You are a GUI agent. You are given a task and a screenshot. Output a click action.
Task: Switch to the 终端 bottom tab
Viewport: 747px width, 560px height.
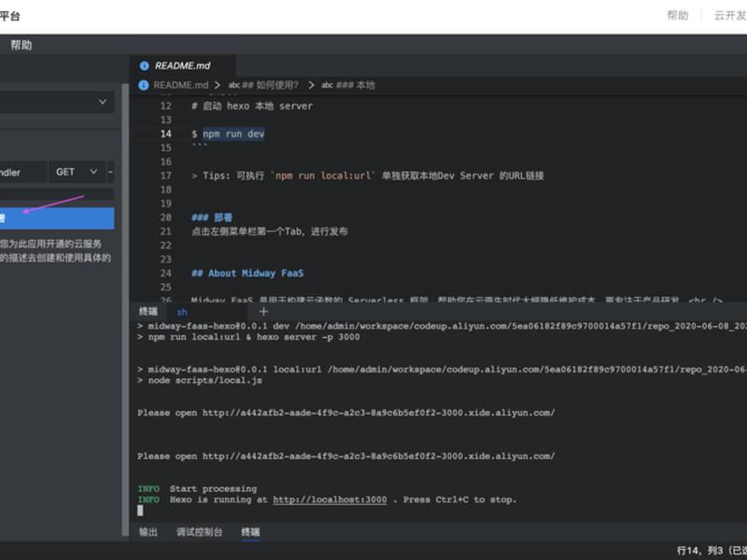pos(250,532)
